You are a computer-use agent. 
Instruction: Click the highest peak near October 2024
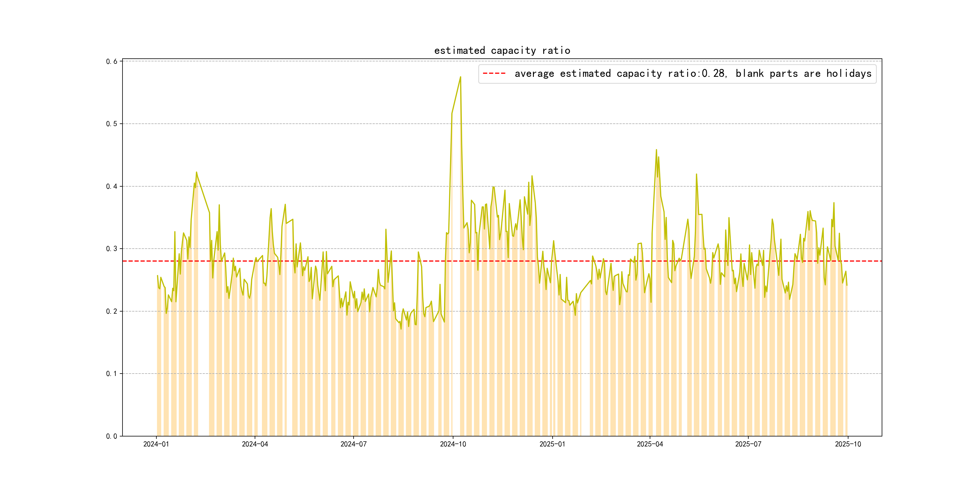pos(460,77)
